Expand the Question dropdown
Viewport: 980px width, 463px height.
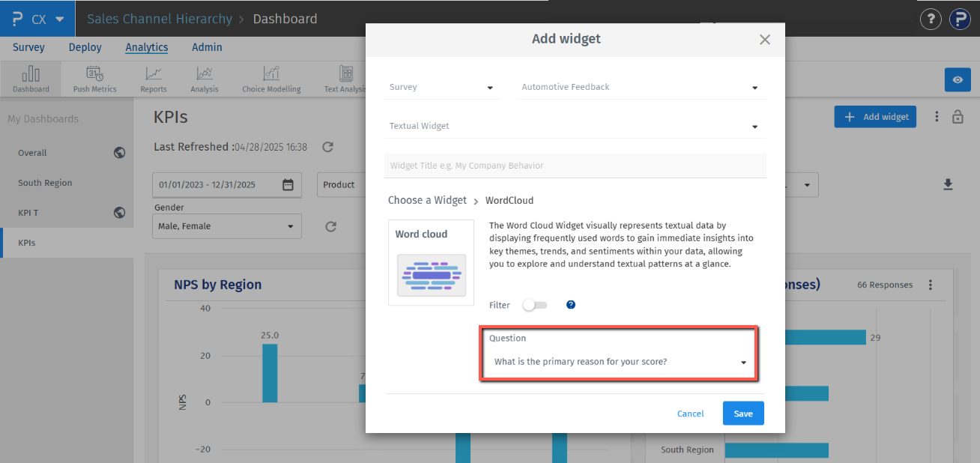coord(618,362)
